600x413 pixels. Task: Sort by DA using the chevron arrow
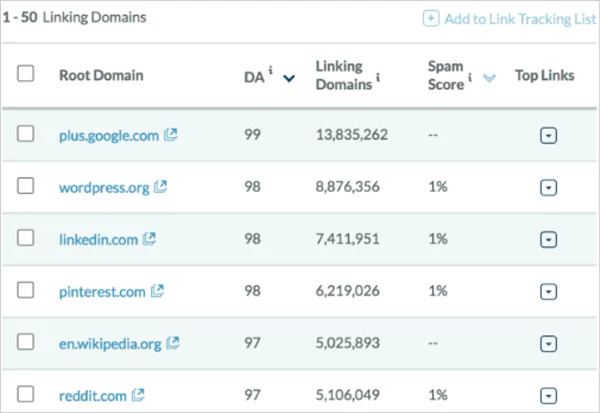click(289, 78)
